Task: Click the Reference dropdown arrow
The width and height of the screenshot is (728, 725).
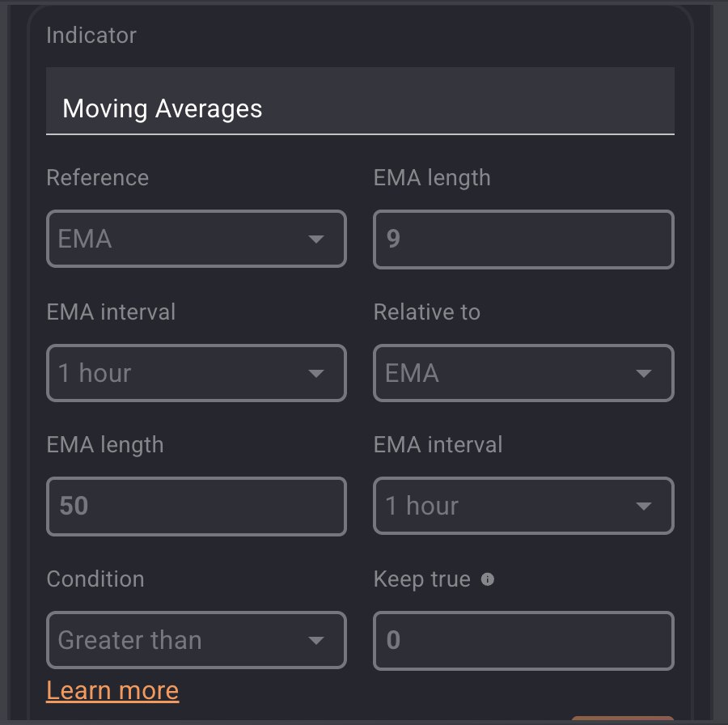Action: point(316,240)
